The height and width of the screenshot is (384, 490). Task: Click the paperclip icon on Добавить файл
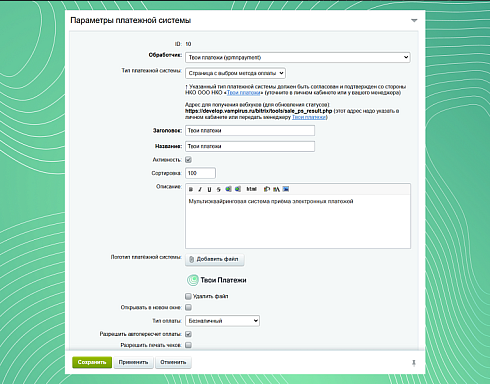[191, 259]
